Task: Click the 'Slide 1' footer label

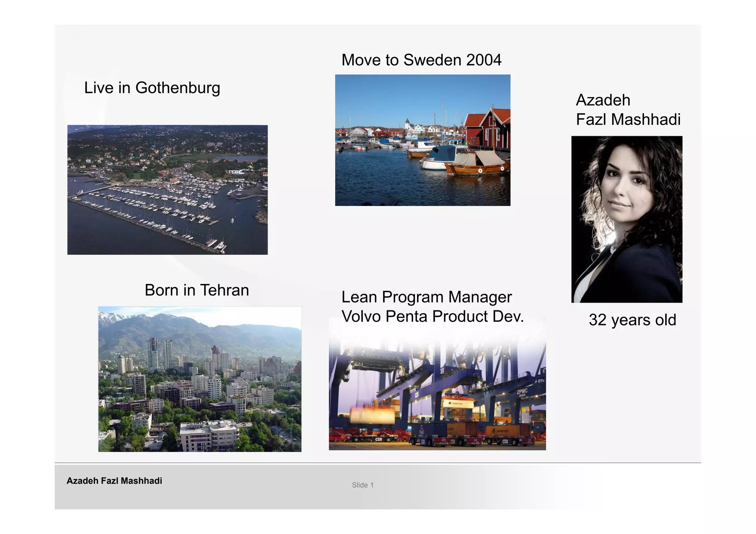Action: (x=362, y=485)
